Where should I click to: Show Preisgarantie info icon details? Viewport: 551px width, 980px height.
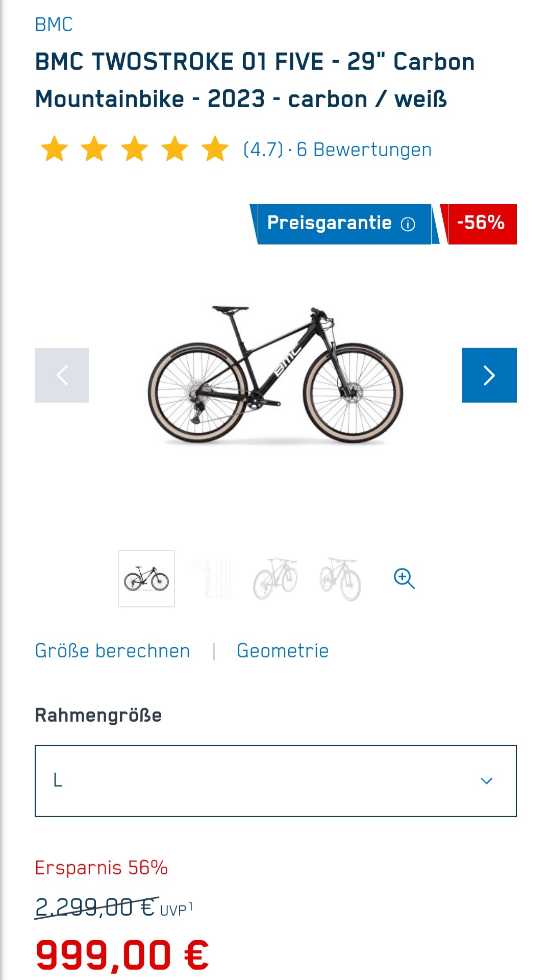click(x=408, y=224)
